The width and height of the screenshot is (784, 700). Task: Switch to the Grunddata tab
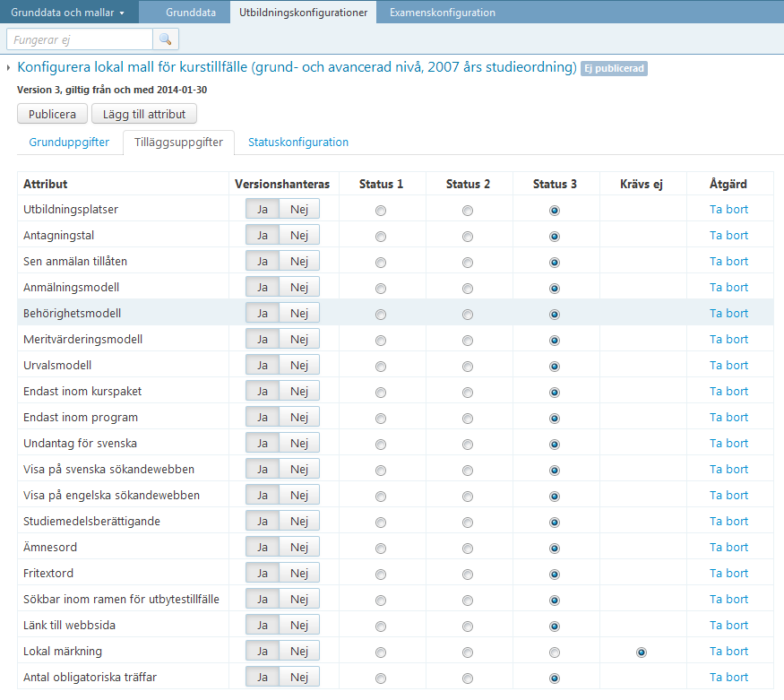click(191, 13)
